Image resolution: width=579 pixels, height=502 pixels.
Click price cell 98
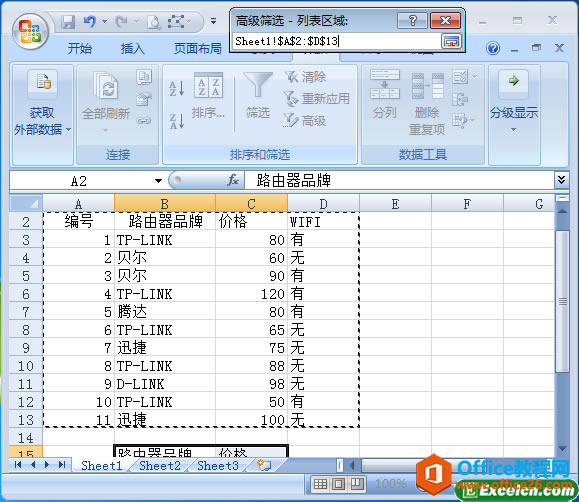pos(251,384)
